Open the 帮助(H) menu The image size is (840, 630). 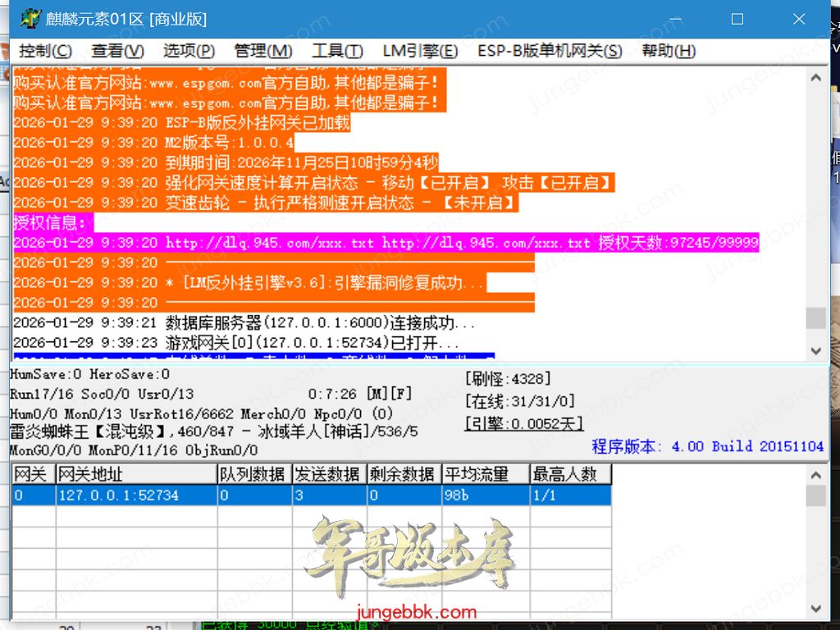[x=669, y=51]
